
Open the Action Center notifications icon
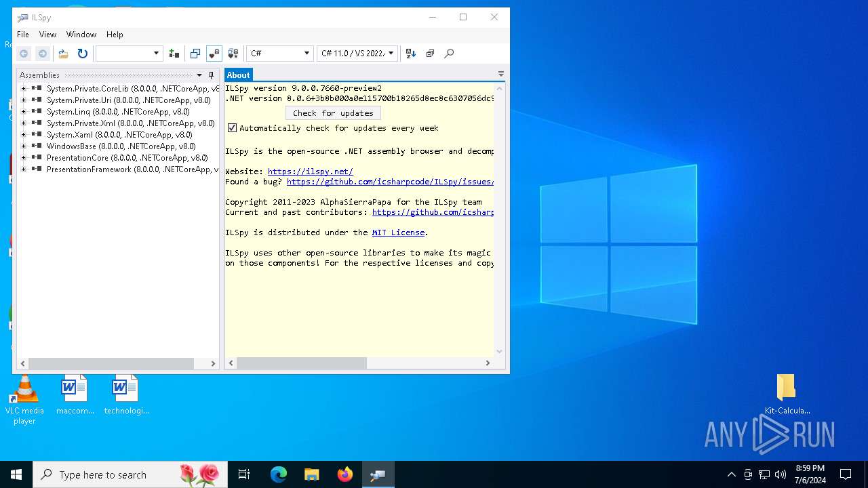pyautogui.click(x=846, y=474)
